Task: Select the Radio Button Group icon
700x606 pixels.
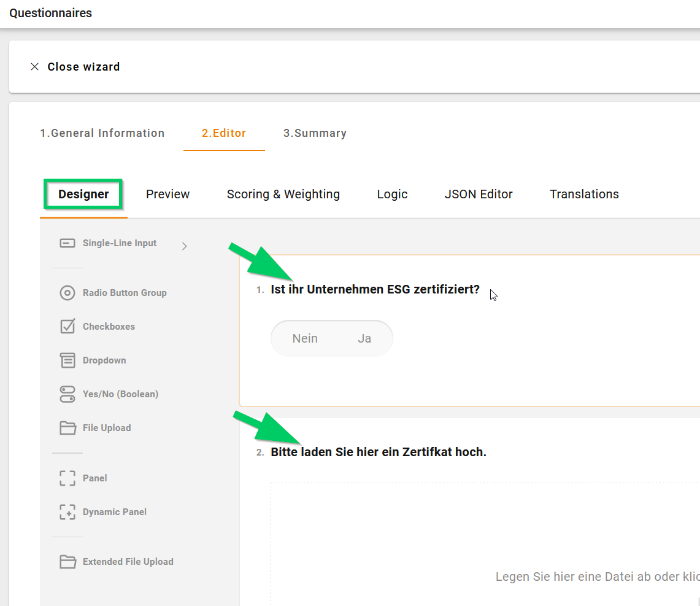Action: click(x=67, y=293)
